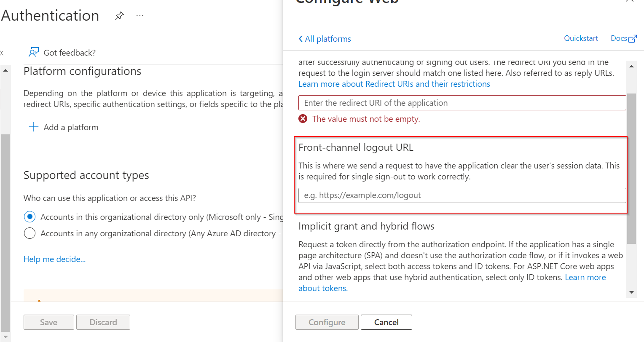The height and width of the screenshot is (342, 644).
Task: Click the Configure button
Action: pyautogui.click(x=327, y=322)
